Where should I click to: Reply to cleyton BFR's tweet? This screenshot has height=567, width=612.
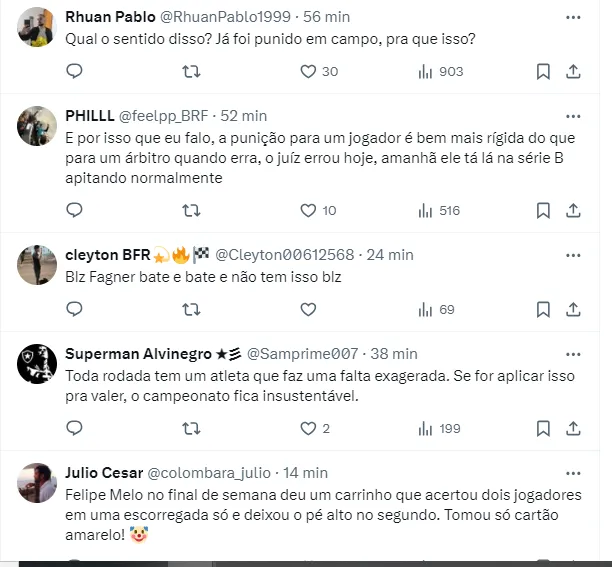click(74, 309)
